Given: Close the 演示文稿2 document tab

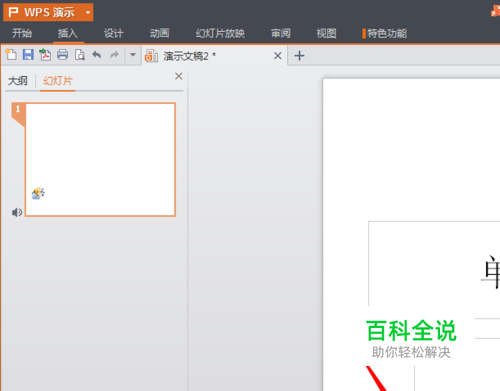Looking at the screenshot, I should [x=278, y=56].
